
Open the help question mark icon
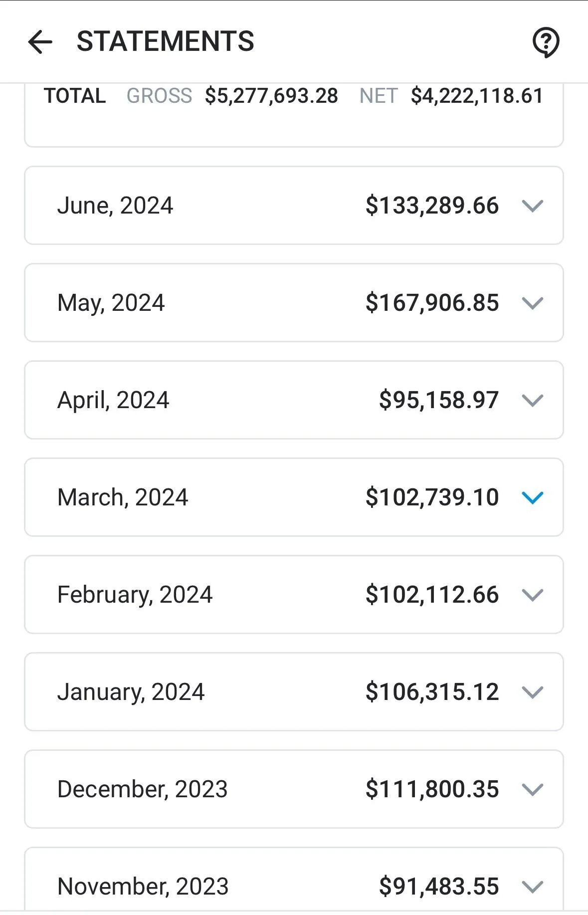pyautogui.click(x=546, y=42)
